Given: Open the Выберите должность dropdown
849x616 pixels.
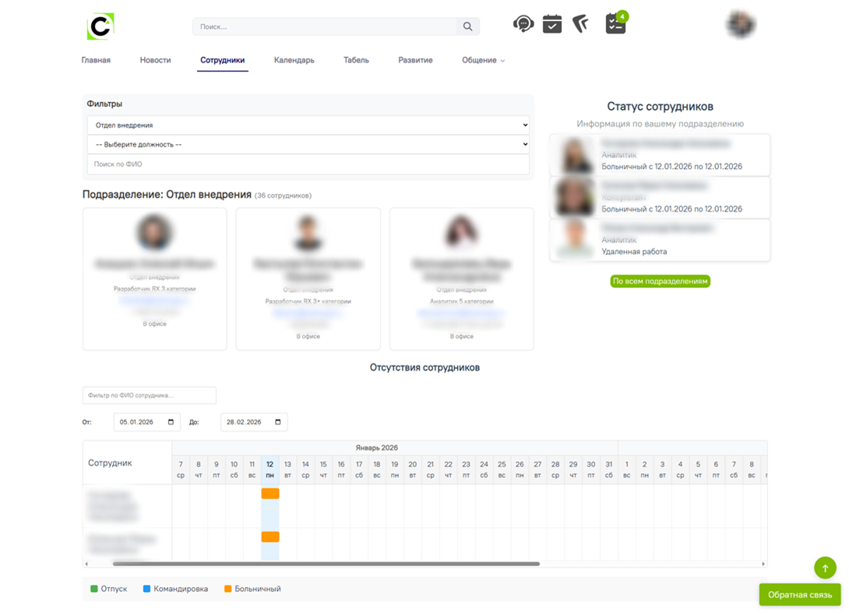Looking at the screenshot, I should pos(308,145).
